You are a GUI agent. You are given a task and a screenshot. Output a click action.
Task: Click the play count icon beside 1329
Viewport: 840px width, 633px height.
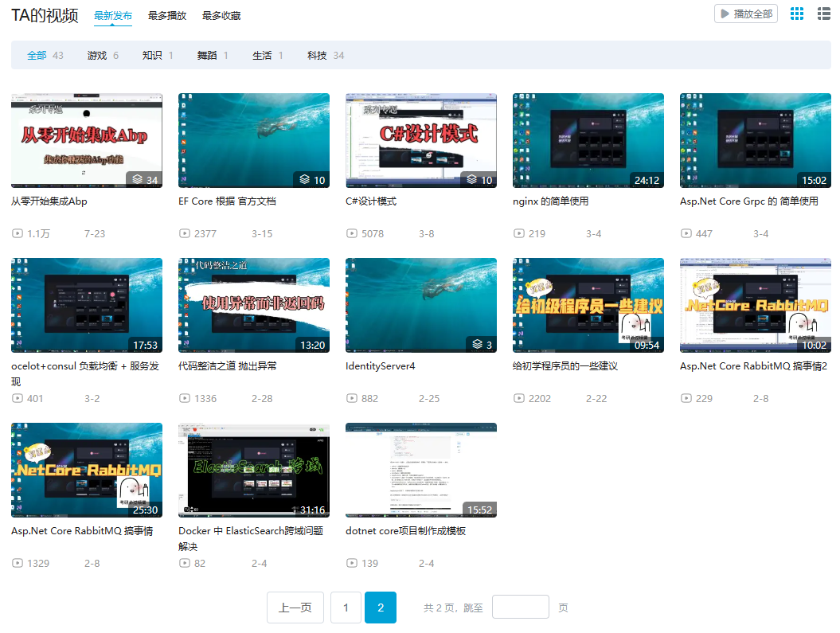[18, 564]
